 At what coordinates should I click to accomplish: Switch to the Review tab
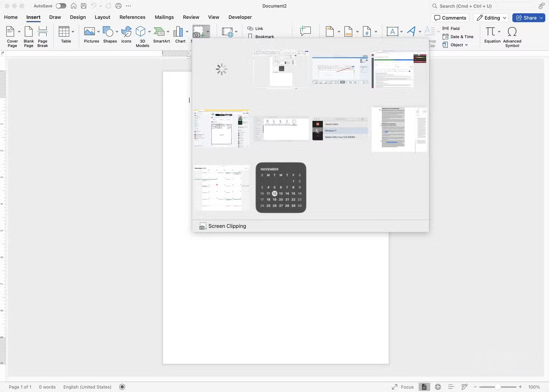pos(191,17)
